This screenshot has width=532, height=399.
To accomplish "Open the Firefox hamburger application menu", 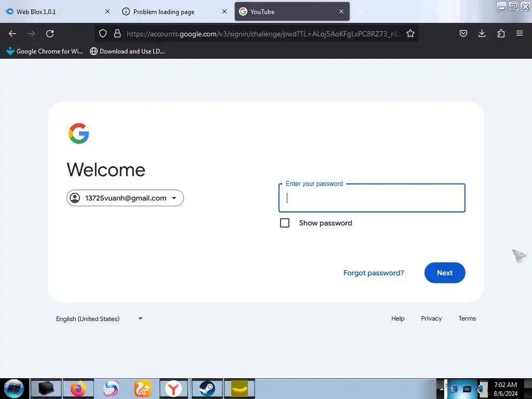I will pyautogui.click(x=520, y=33).
